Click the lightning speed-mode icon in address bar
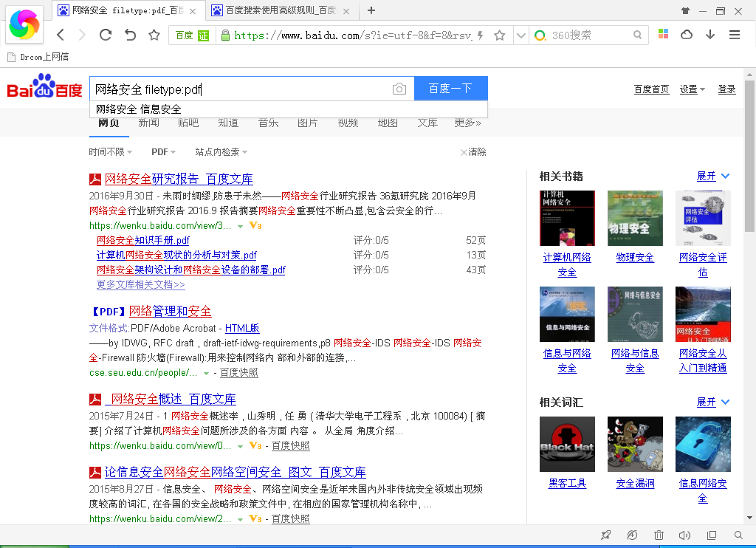 coord(480,35)
